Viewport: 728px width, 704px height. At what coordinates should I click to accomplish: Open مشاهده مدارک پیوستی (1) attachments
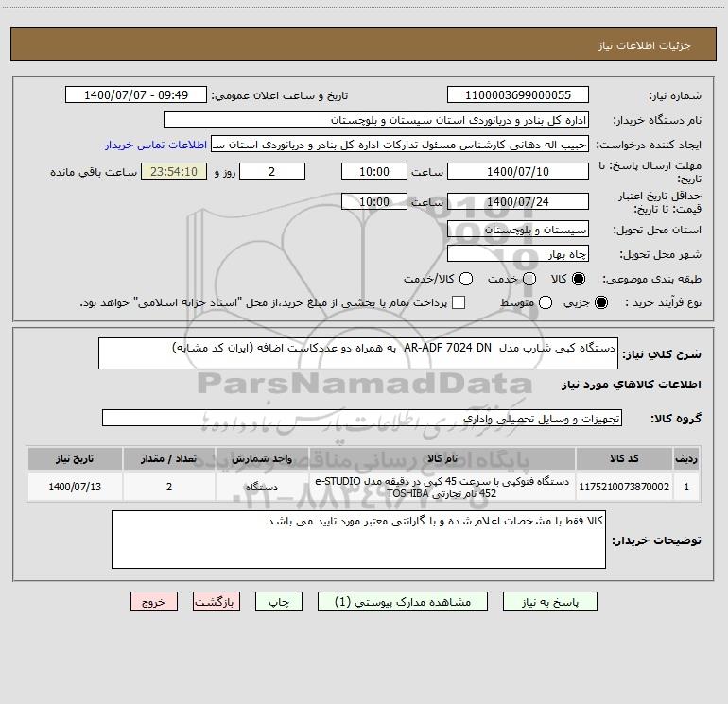403,602
